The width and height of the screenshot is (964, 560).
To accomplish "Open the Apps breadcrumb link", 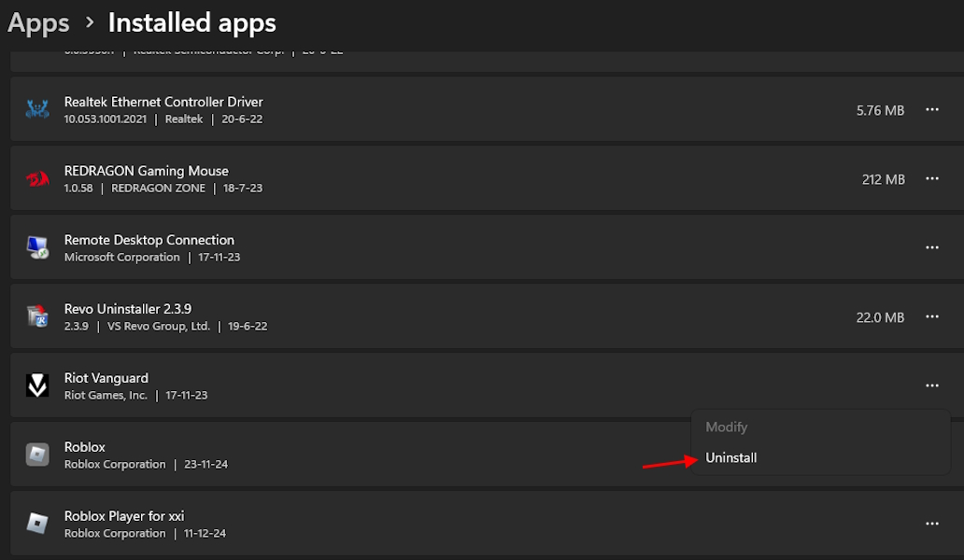I will pyautogui.click(x=37, y=22).
